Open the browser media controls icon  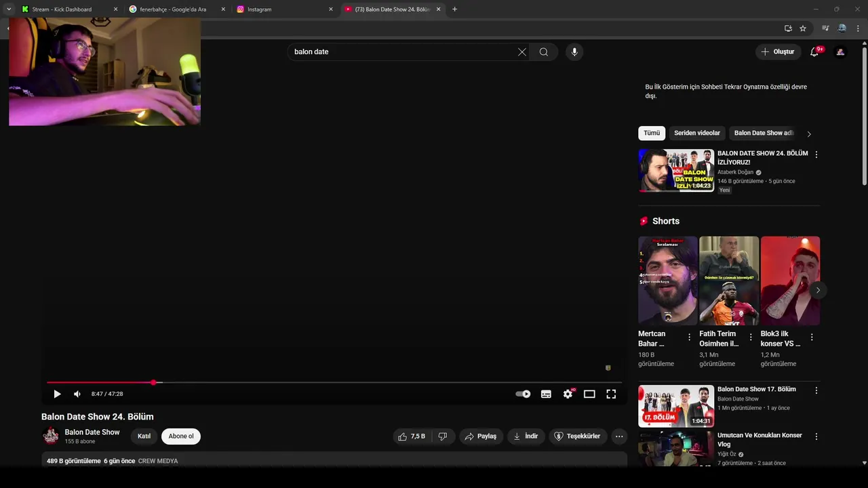825,28
